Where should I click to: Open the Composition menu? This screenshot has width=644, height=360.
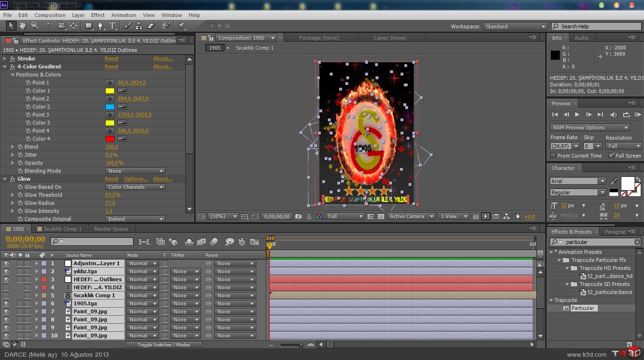pos(50,15)
